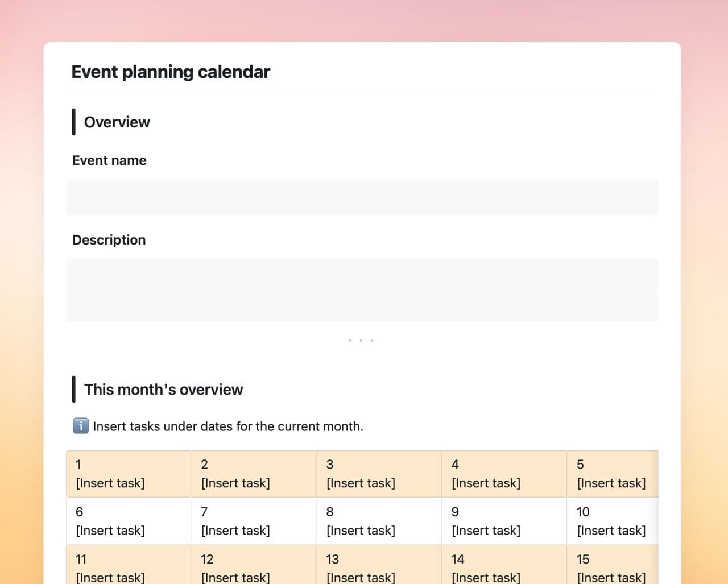This screenshot has width=728, height=584.
Task: Click the blue info icon above calendar
Action: [81, 426]
